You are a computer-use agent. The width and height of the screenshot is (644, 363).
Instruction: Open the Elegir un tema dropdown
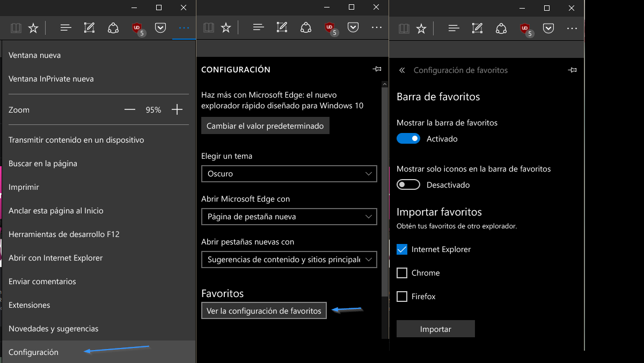(289, 174)
